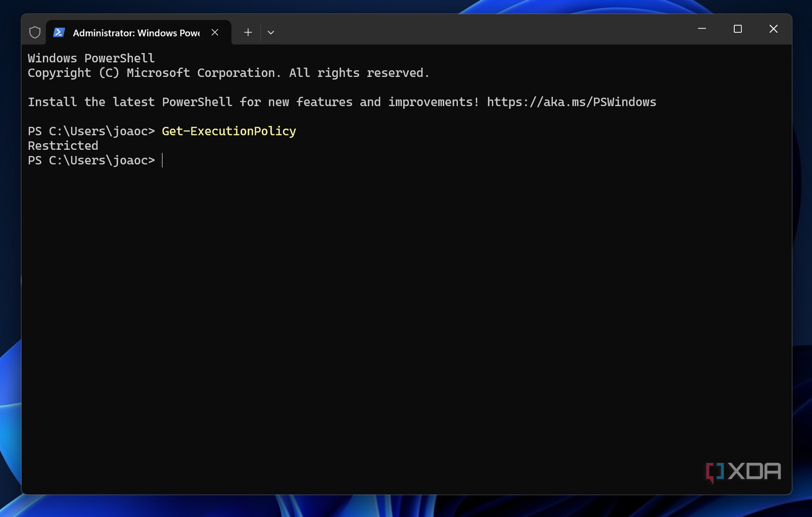The height and width of the screenshot is (517, 812).
Task: Click the Get-ExecutionPolicy command text
Action: pyautogui.click(x=228, y=131)
